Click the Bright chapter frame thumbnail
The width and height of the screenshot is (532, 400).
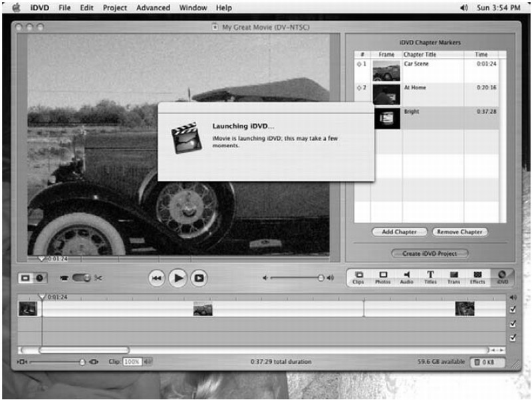click(x=387, y=118)
